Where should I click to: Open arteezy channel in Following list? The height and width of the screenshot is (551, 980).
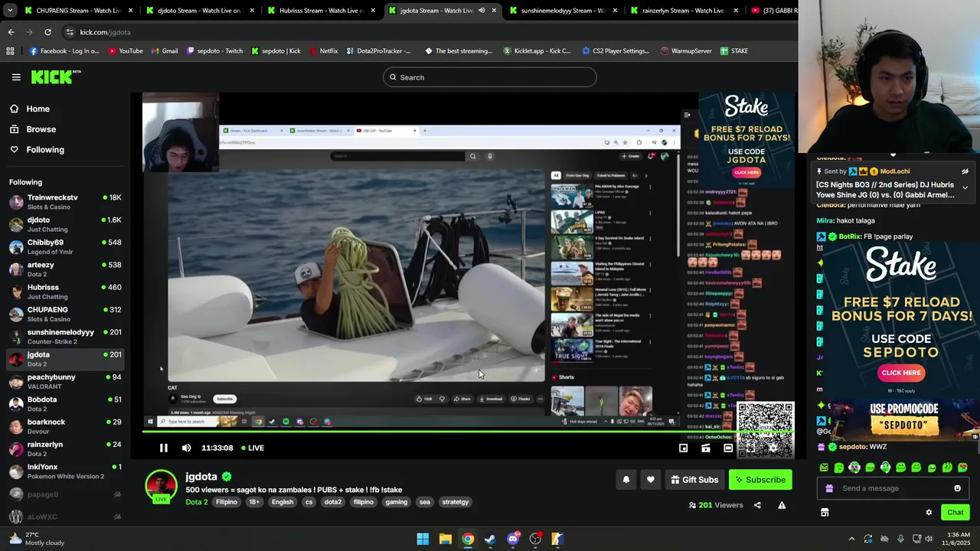[x=65, y=269]
